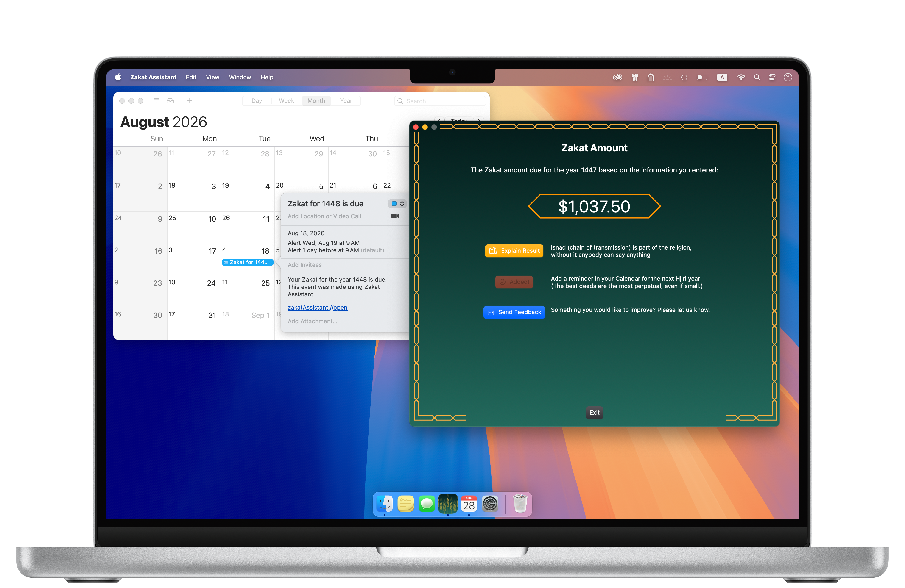Click the Send Feedback button
This screenshot has height=588, width=905.
point(514,312)
